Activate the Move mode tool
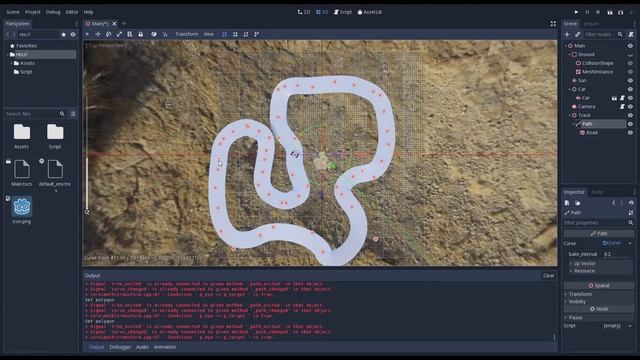 pos(98,34)
